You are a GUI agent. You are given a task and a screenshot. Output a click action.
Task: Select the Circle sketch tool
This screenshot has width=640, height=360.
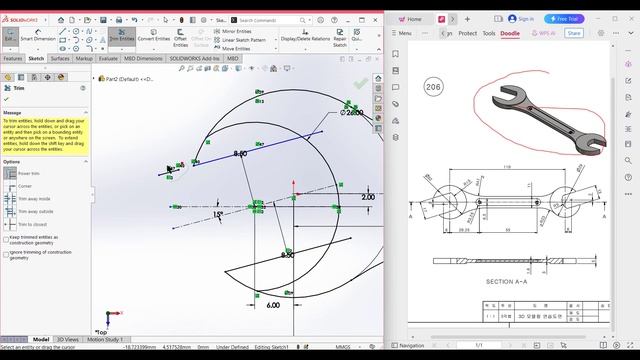click(x=76, y=31)
